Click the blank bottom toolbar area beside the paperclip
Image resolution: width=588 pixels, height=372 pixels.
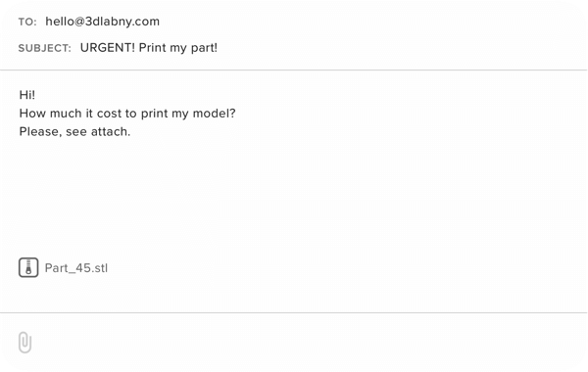(308, 342)
